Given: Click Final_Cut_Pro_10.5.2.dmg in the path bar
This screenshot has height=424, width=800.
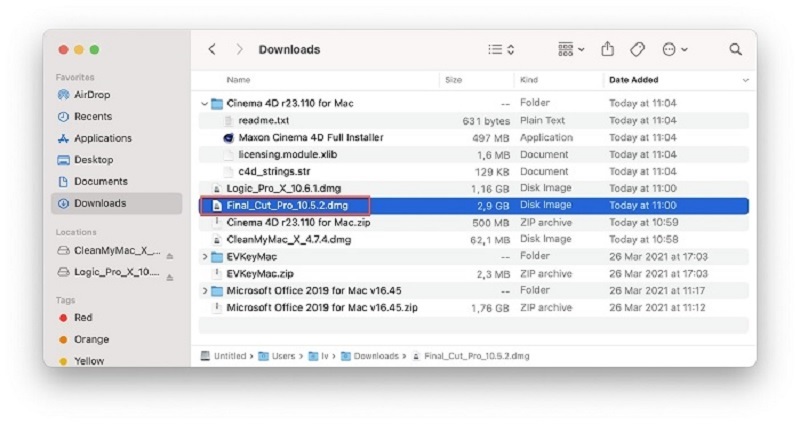Looking at the screenshot, I should tap(477, 356).
